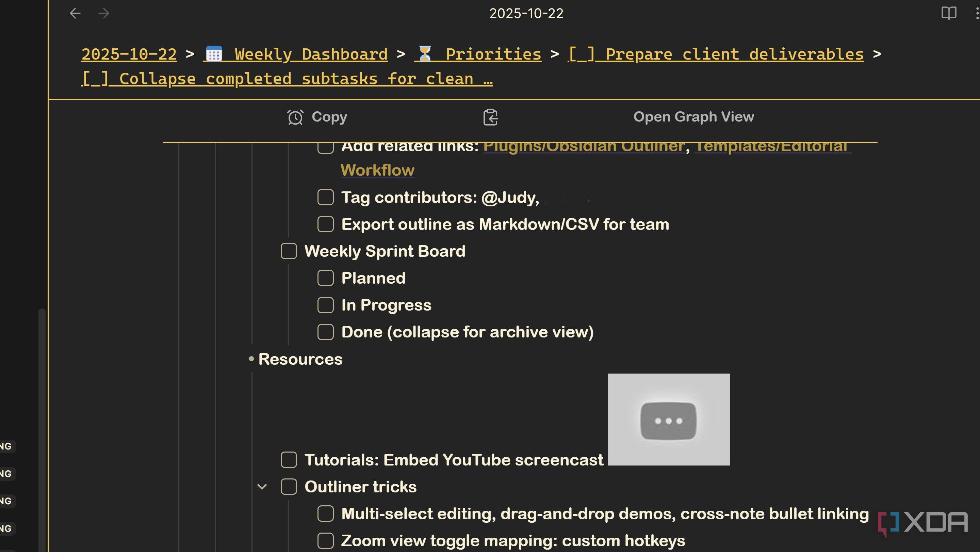Screen dimensions: 980x552
Task: Click the hourglass icon before Priorities
Action: [425, 54]
